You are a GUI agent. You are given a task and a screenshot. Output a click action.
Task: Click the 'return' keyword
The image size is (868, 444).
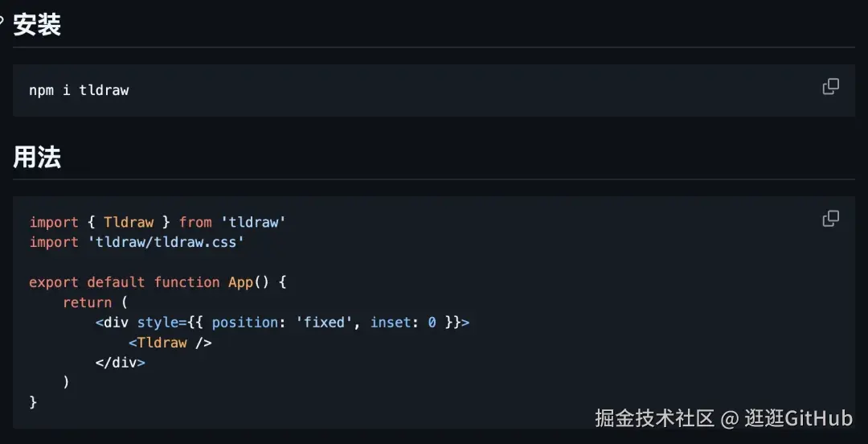pyautogui.click(x=88, y=302)
